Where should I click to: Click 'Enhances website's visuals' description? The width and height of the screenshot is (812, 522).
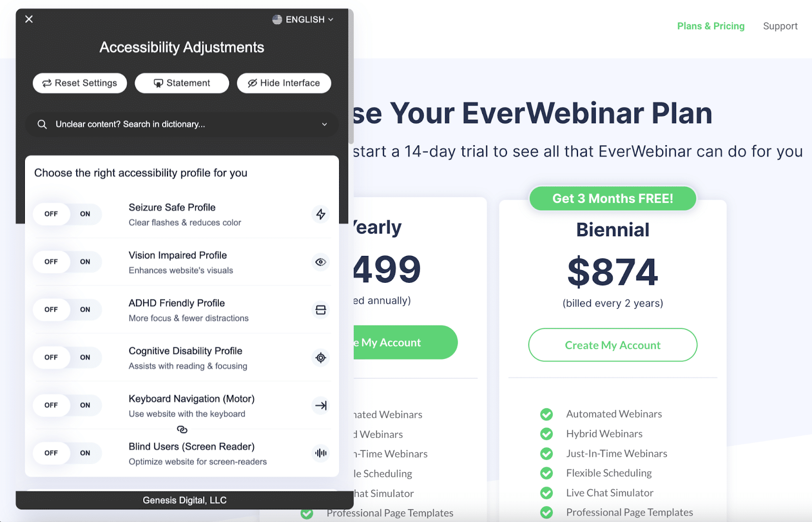tap(181, 270)
